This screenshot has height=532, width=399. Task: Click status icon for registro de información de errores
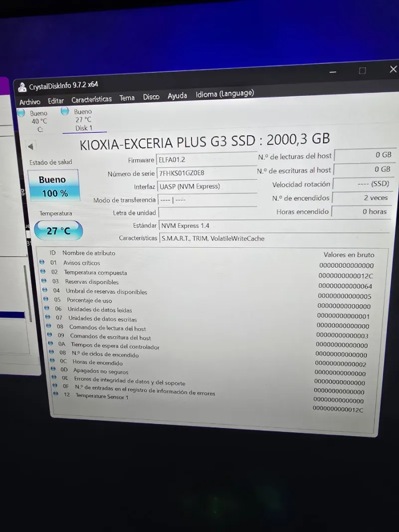[55, 385]
